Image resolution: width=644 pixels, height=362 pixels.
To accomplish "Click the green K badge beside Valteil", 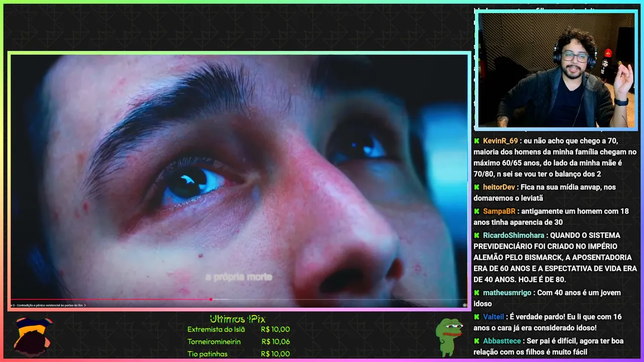I will tap(476, 317).
